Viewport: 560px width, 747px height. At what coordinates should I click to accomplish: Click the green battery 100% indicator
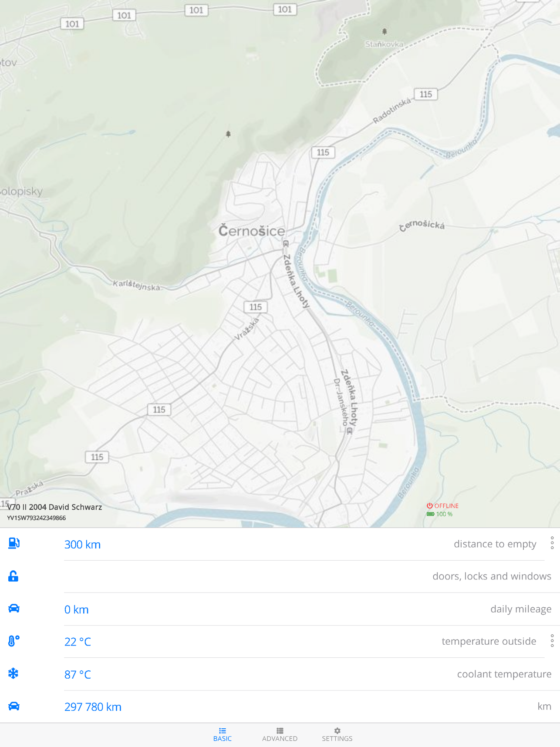tap(440, 514)
